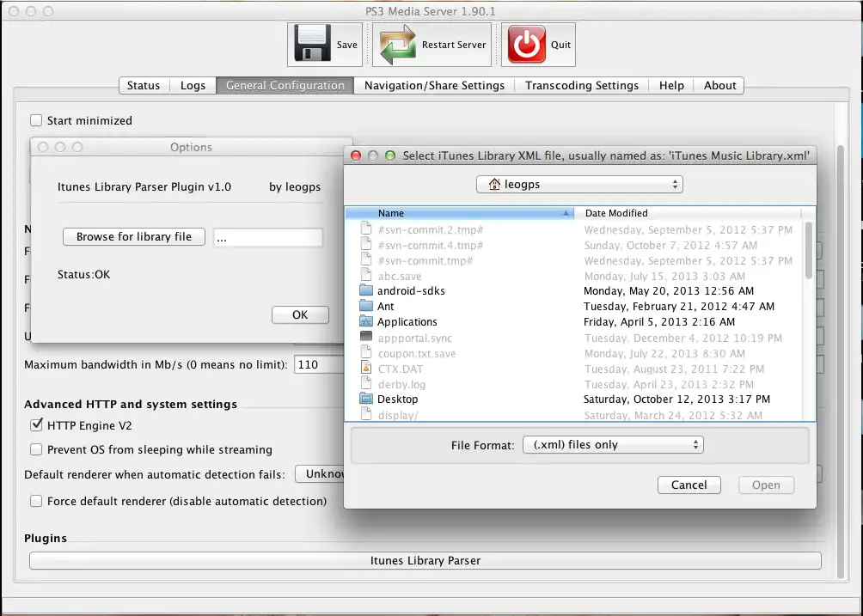Check Force default renderer option

pyautogui.click(x=36, y=501)
